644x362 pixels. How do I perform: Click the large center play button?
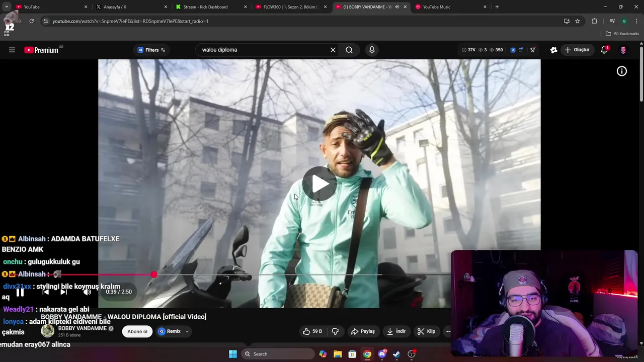(319, 184)
